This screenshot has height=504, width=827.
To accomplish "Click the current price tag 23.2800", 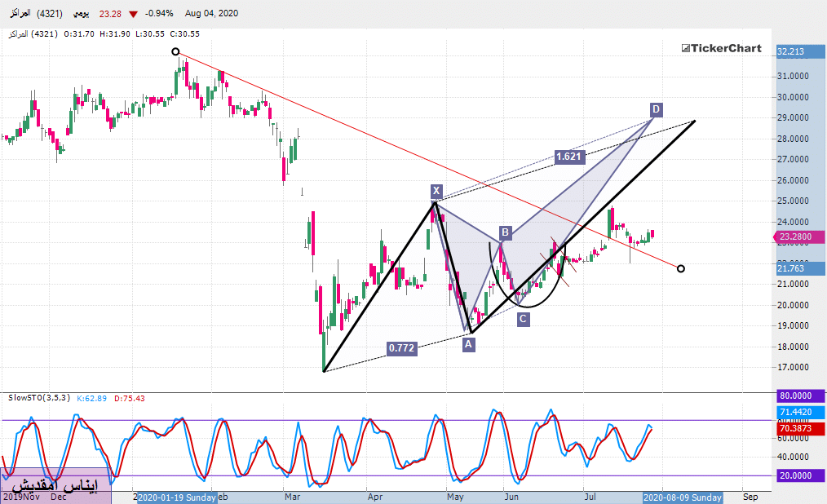I will (x=795, y=237).
